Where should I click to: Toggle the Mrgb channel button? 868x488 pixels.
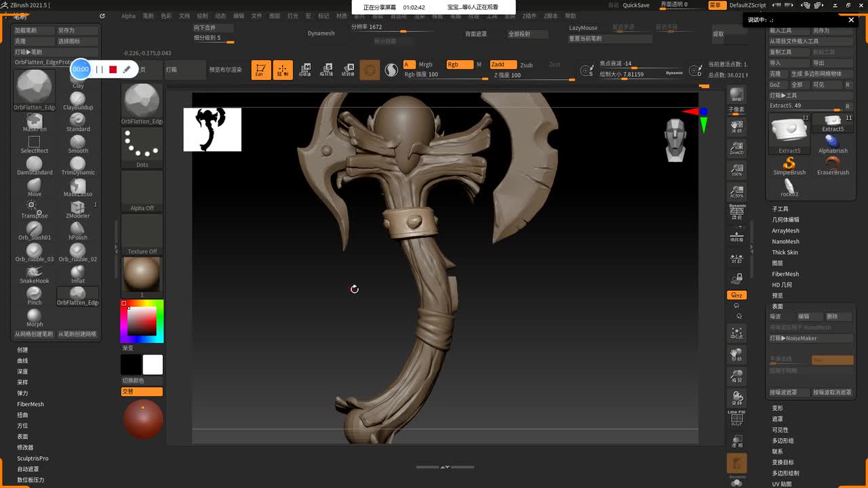pos(425,64)
